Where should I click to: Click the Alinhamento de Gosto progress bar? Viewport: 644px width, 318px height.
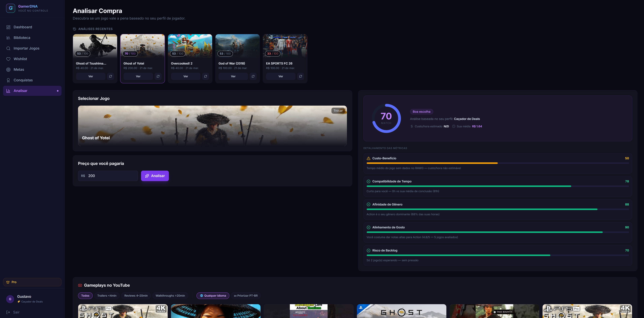click(498, 232)
